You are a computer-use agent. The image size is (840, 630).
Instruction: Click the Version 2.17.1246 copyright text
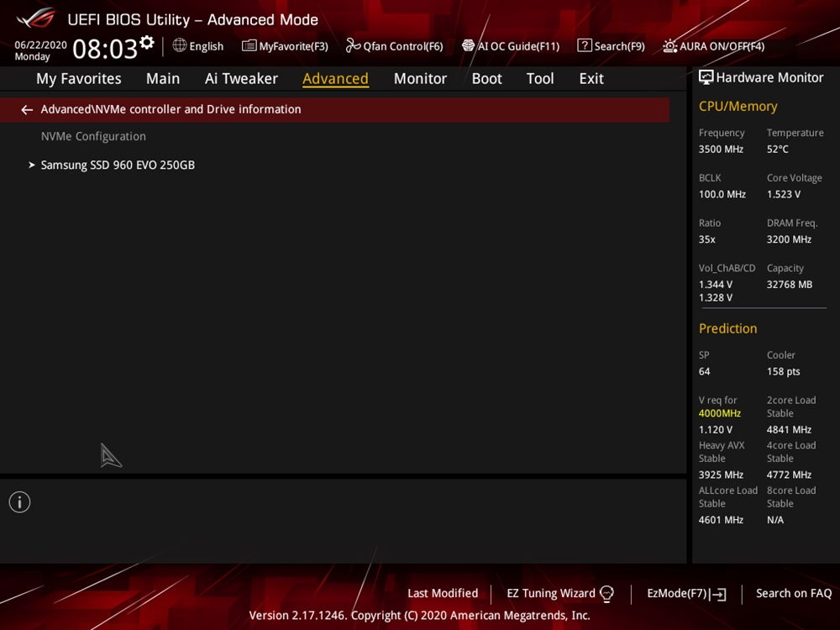point(419,616)
